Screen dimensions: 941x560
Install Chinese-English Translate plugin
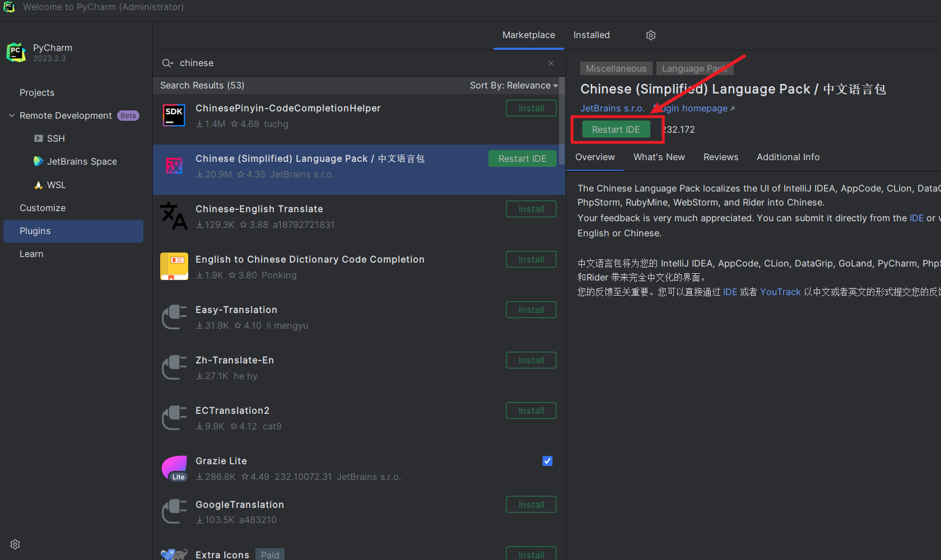pos(531,209)
